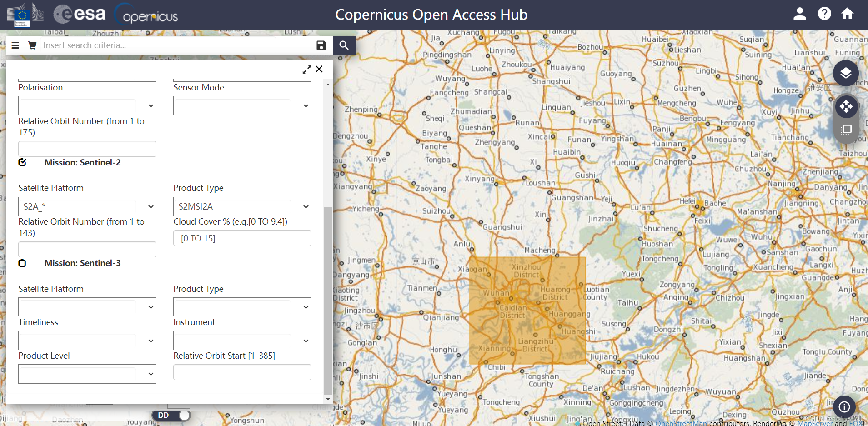Click Relative Orbit Number 1 to 175 field
Screen dimensions: 868x426
click(87, 149)
